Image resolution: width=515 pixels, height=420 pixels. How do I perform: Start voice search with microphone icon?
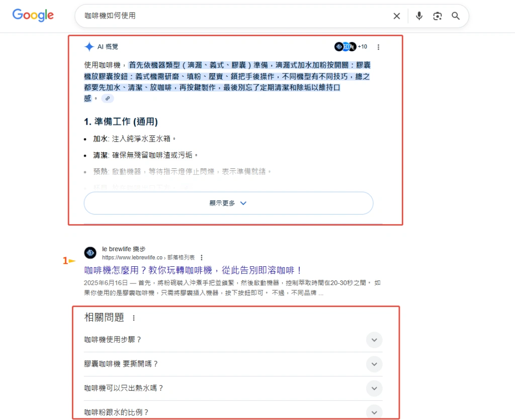pos(419,16)
